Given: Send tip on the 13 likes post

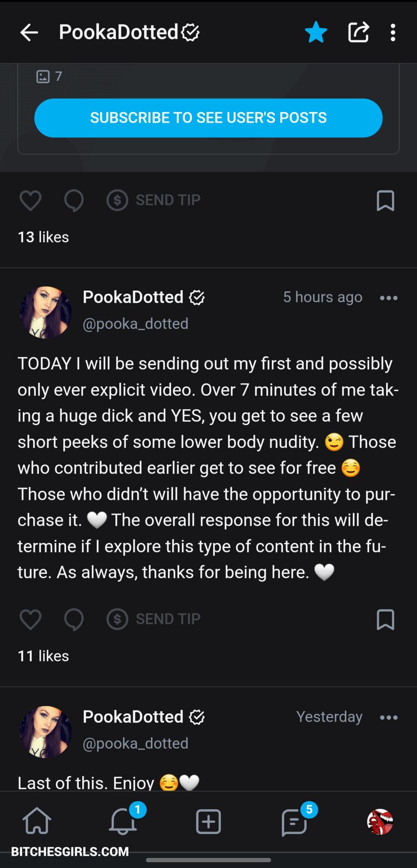Looking at the screenshot, I should (x=154, y=200).
